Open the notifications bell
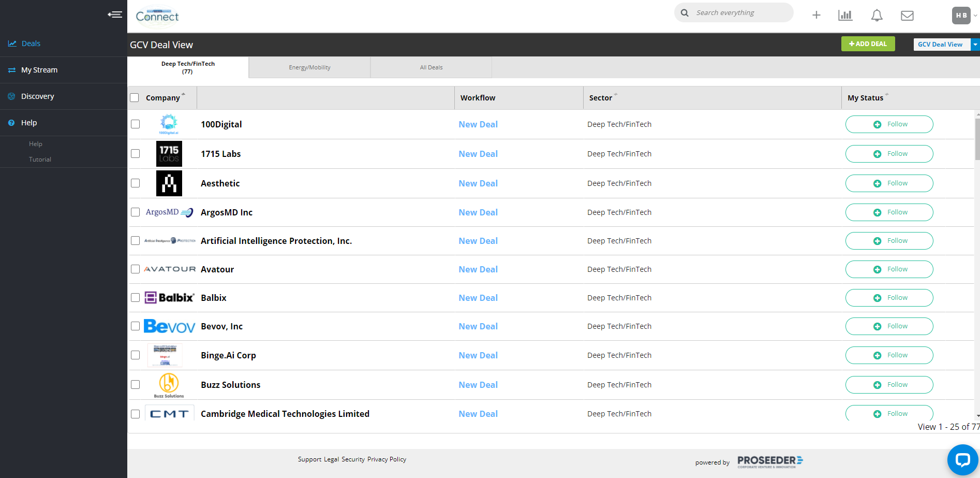The height and width of the screenshot is (478, 980). coord(877,16)
